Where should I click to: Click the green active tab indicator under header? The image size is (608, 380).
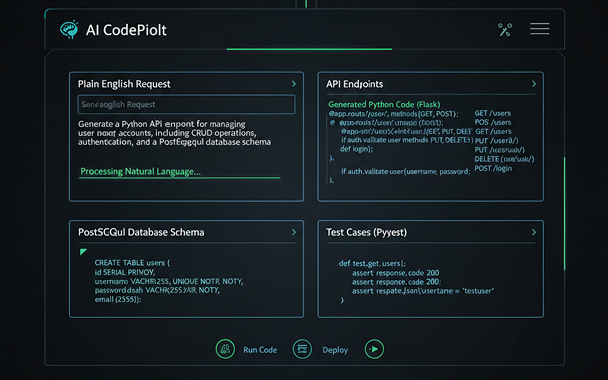coord(309,49)
